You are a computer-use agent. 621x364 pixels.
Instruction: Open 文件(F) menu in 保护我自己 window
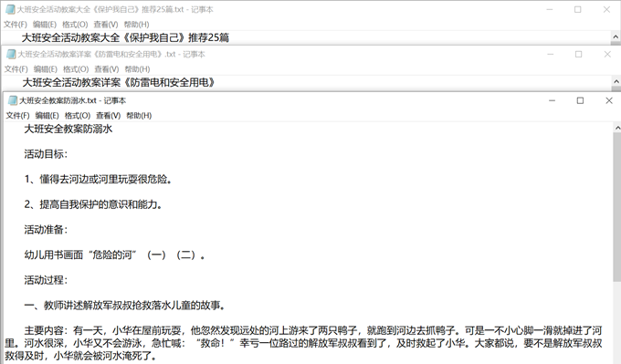[16, 25]
